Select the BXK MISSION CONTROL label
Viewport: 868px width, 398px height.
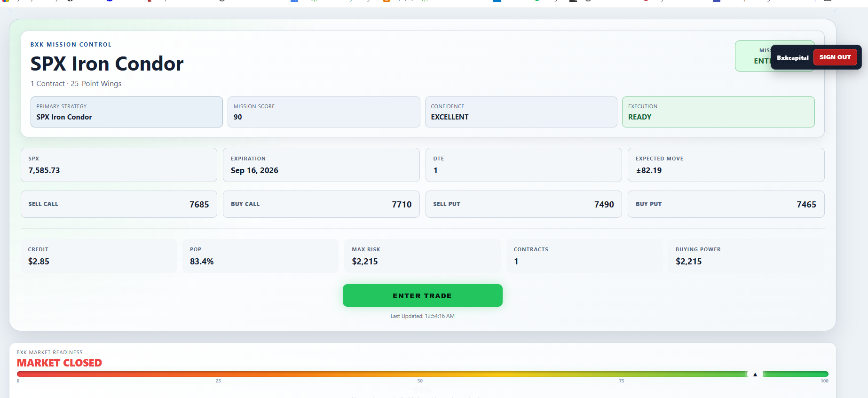click(71, 45)
